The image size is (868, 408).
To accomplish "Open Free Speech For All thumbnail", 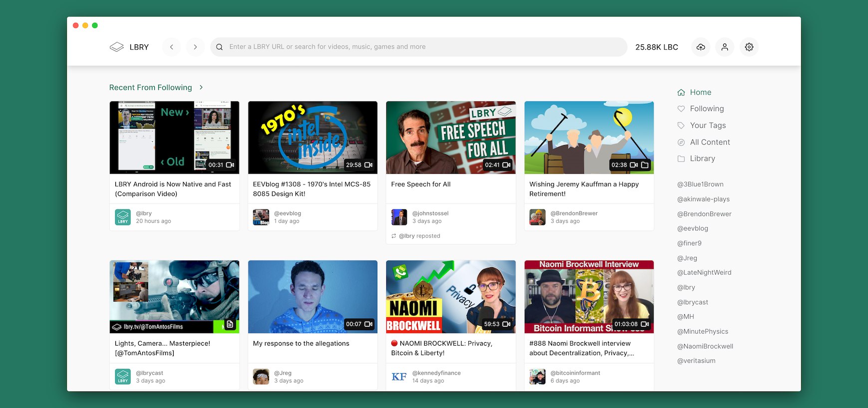I will point(451,138).
